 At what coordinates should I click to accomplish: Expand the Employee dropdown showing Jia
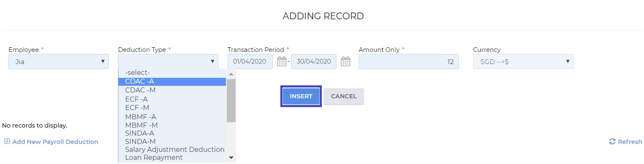click(x=59, y=61)
